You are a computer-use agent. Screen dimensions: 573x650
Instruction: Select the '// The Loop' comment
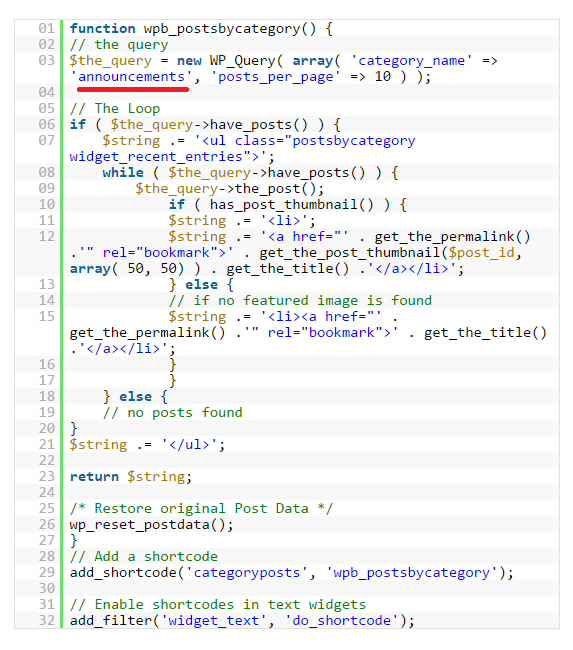pyautogui.click(x=115, y=109)
